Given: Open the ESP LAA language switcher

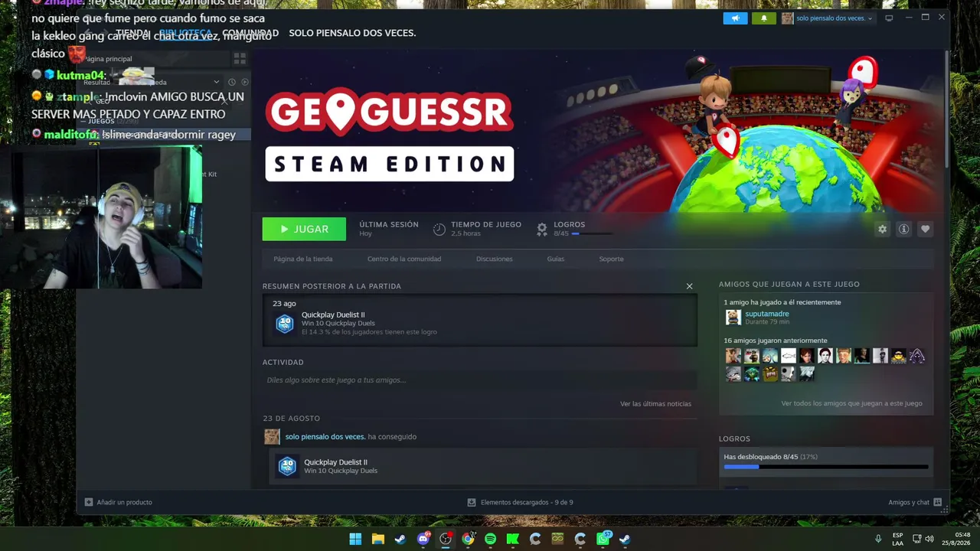Looking at the screenshot, I should point(897,539).
